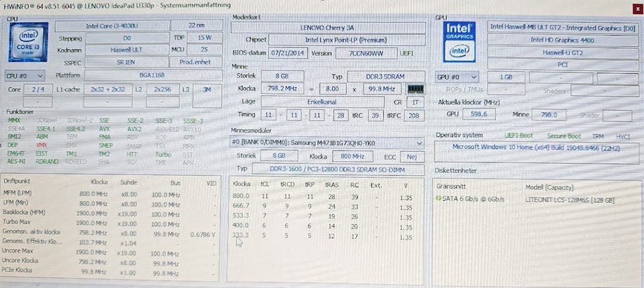Click the Prod.enhet field
This screenshot has height=288, width=644.
pyautogui.click(x=197, y=62)
